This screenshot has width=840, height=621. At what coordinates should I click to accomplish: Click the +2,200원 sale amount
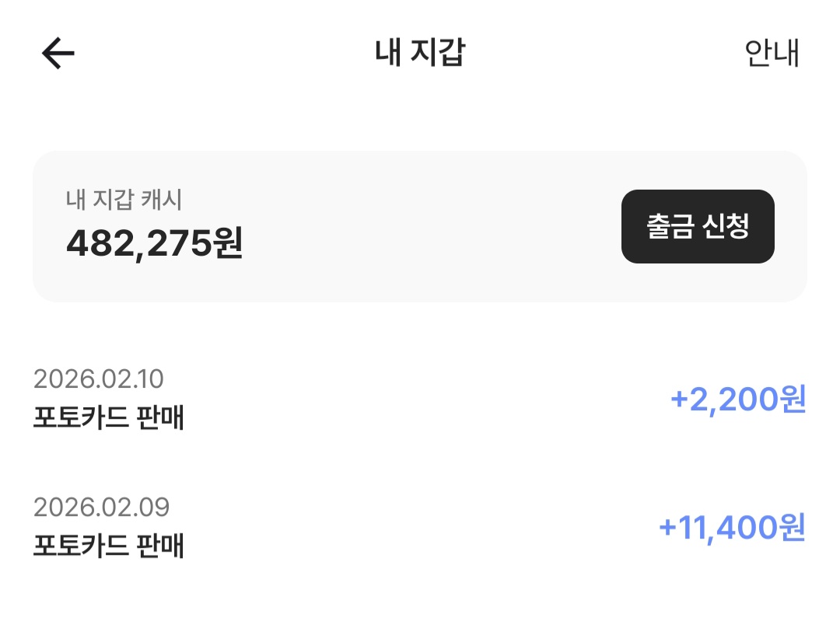tap(737, 399)
